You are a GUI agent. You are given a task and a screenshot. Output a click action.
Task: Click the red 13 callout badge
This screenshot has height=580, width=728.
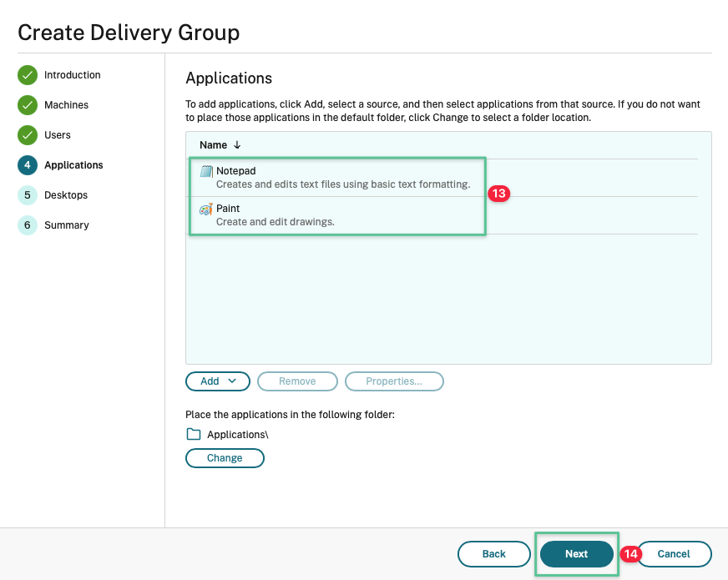[x=498, y=194]
